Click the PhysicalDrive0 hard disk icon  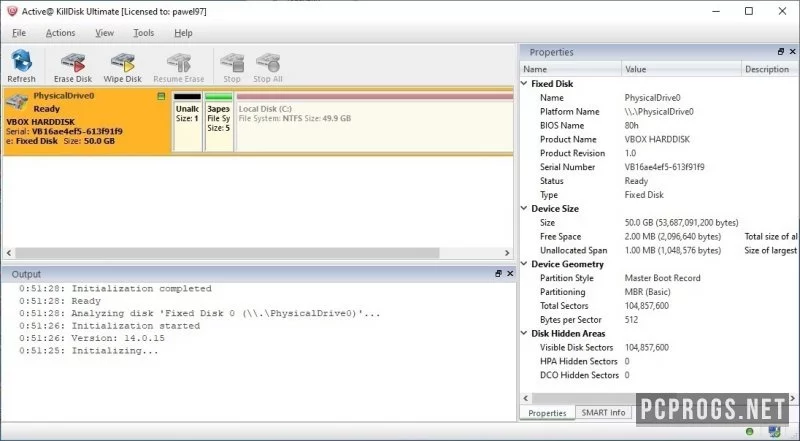(16, 101)
